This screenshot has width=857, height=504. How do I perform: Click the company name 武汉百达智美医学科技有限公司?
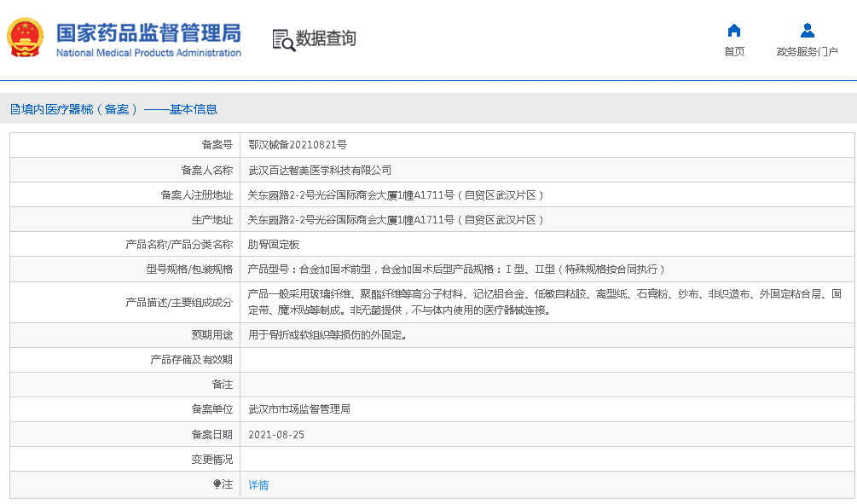pyautogui.click(x=320, y=170)
